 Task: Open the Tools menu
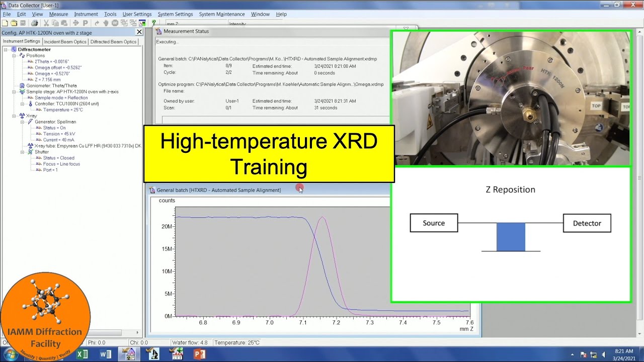point(110,14)
